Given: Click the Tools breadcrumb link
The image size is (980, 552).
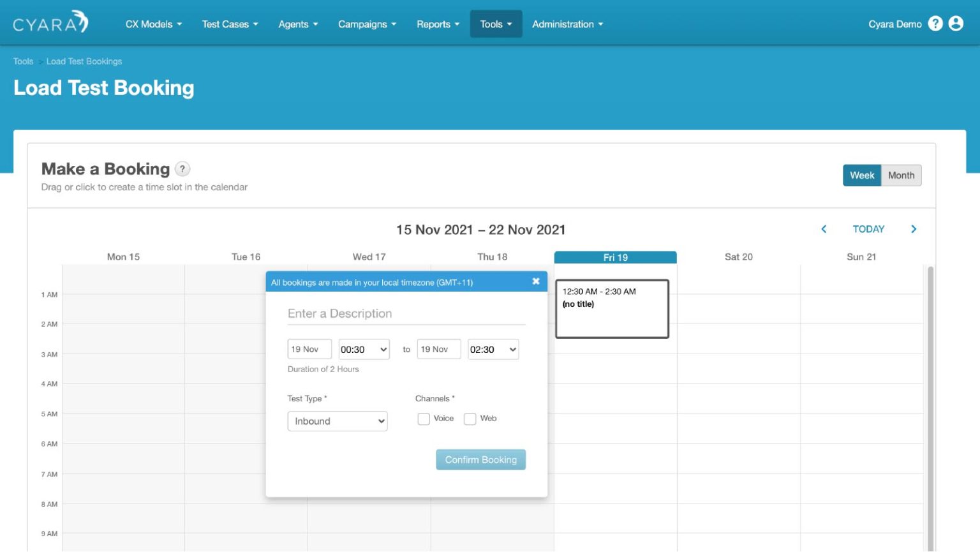Looking at the screenshot, I should [23, 61].
